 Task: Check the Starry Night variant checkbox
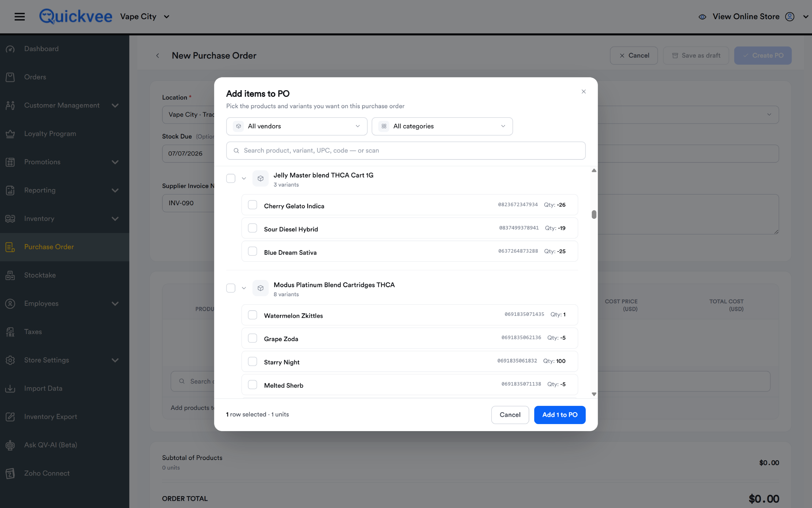pos(252,361)
